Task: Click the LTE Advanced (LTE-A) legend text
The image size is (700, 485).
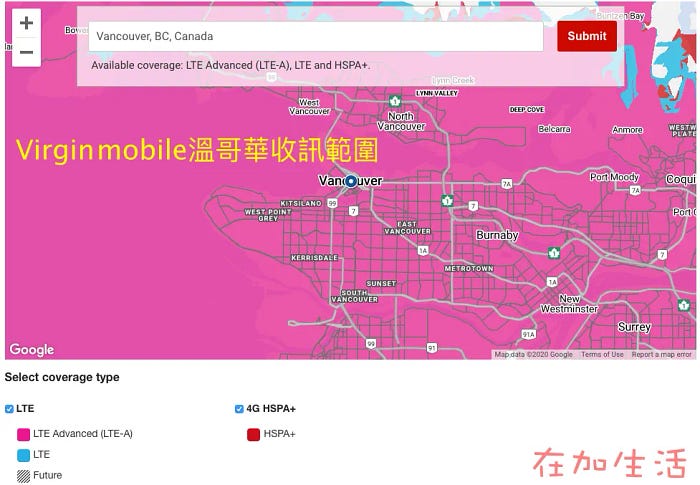Action: [x=83, y=434]
